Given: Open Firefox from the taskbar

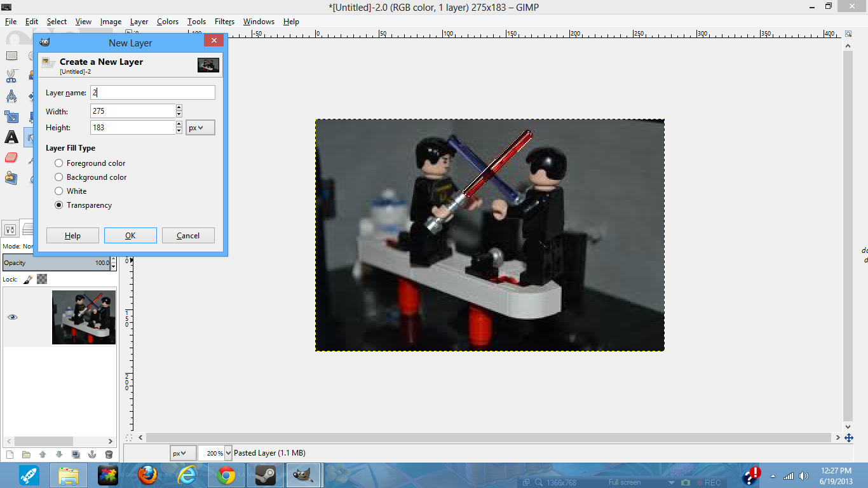Looking at the screenshot, I should [147, 475].
